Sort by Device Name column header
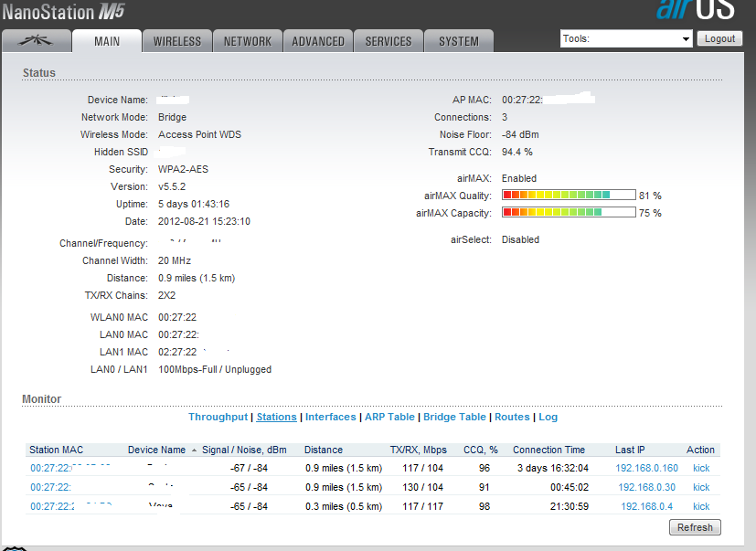The image size is (756, 551). coord(156,450)
